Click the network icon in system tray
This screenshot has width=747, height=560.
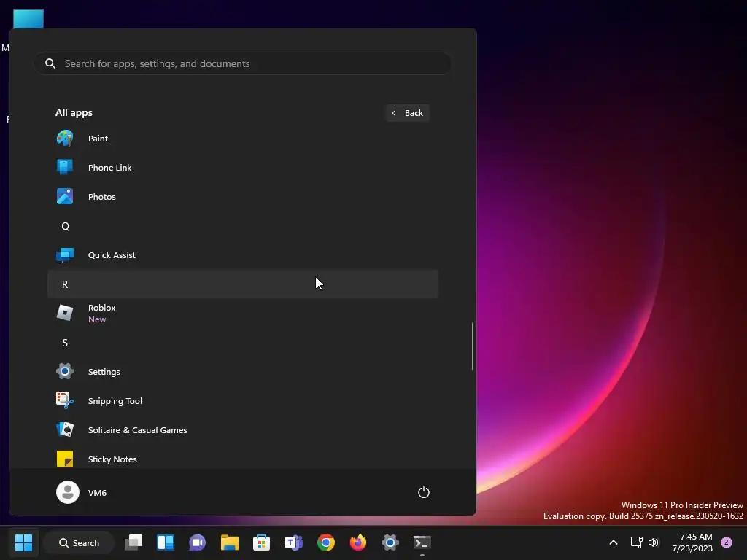pos(636,542)
